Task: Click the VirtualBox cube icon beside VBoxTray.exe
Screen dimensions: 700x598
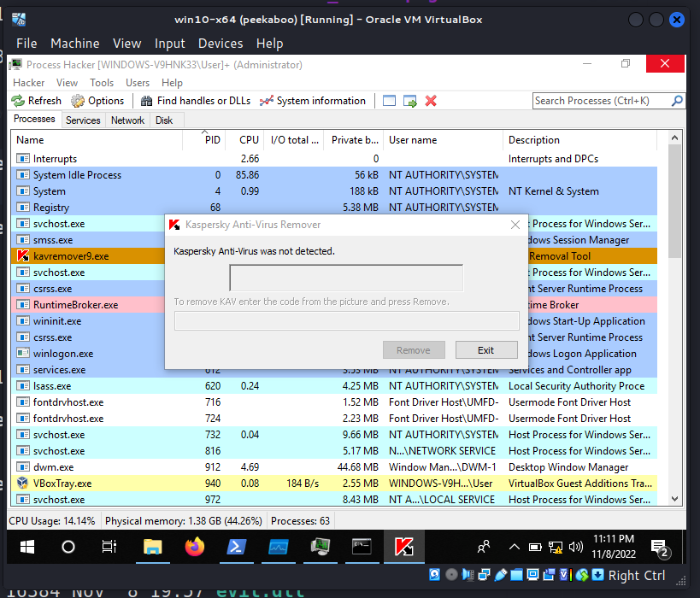Action: coord(22,484)
